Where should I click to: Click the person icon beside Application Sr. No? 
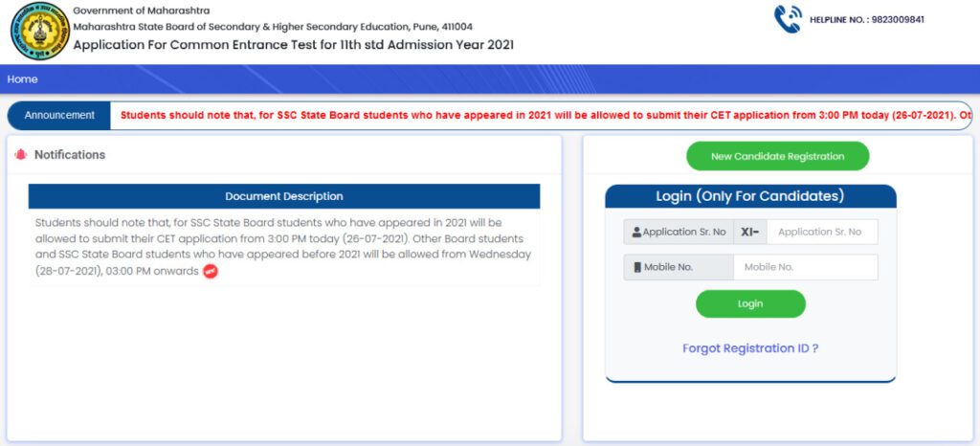pos(636,233)
